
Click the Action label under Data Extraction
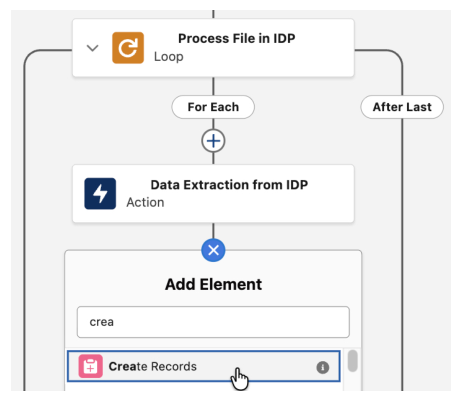[145, 202]
